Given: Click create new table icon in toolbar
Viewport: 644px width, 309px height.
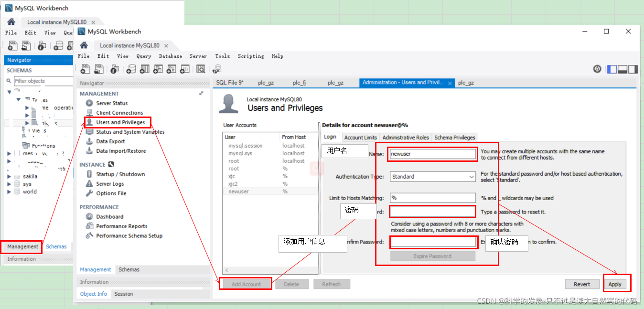Looking at the screenshot, I should [x=145, y=69].
